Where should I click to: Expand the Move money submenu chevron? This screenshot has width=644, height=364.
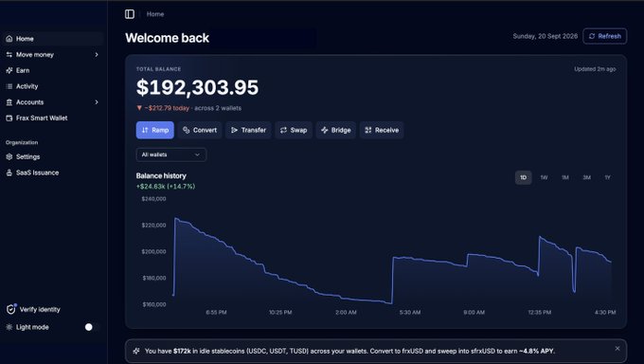point(97,55)
